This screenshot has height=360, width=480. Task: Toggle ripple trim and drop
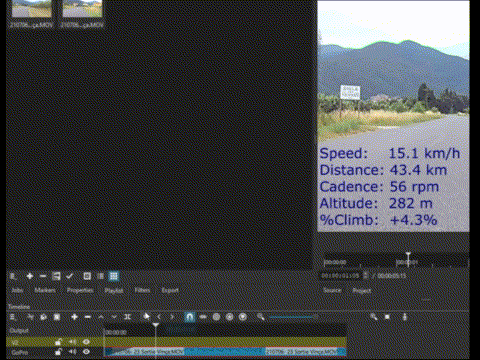coord(216,317)
